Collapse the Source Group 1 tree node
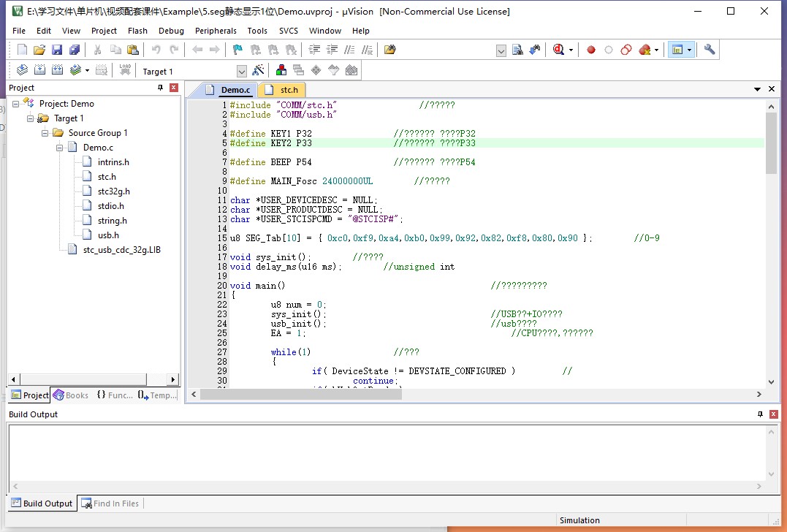This screenshot has width=787, height=532. [45, 133]
